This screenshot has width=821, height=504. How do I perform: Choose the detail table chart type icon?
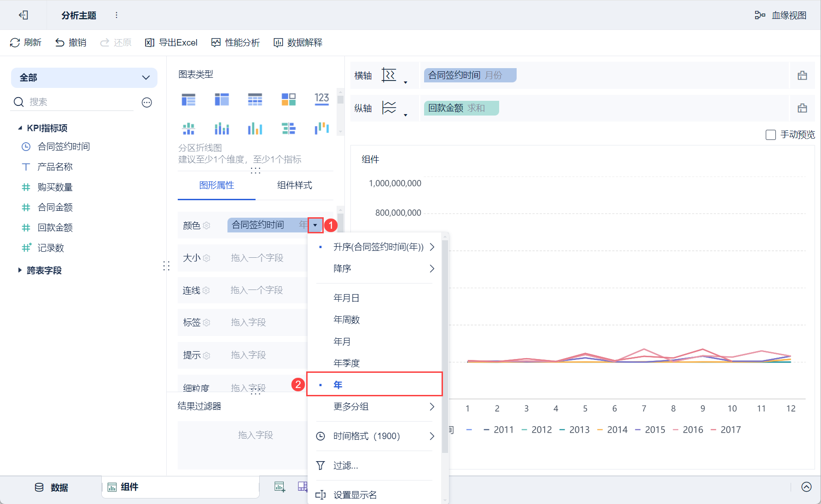(x=255, y=99)
